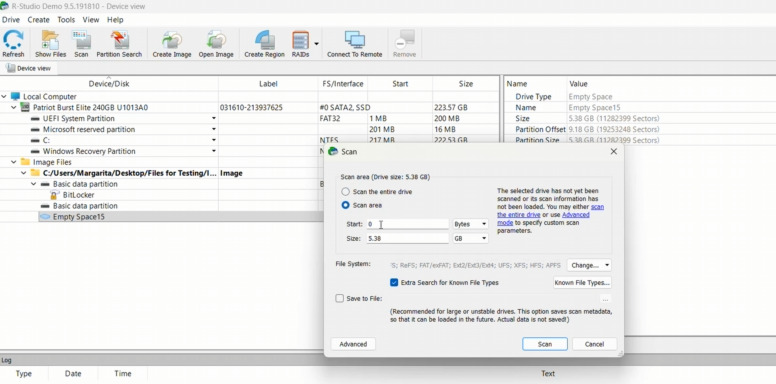Click the Empty Space15 disk icon
This screenshot has height=384, width=776.
click(x=45, y=217)
